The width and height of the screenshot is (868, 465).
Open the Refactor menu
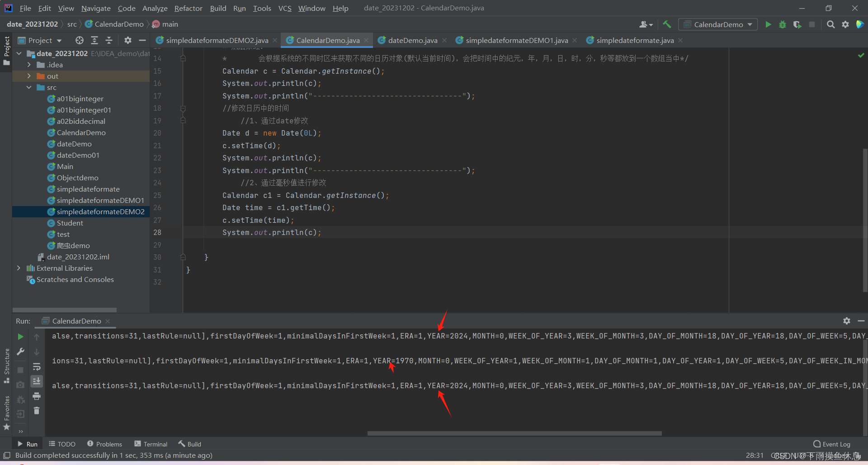pos(189,8)
